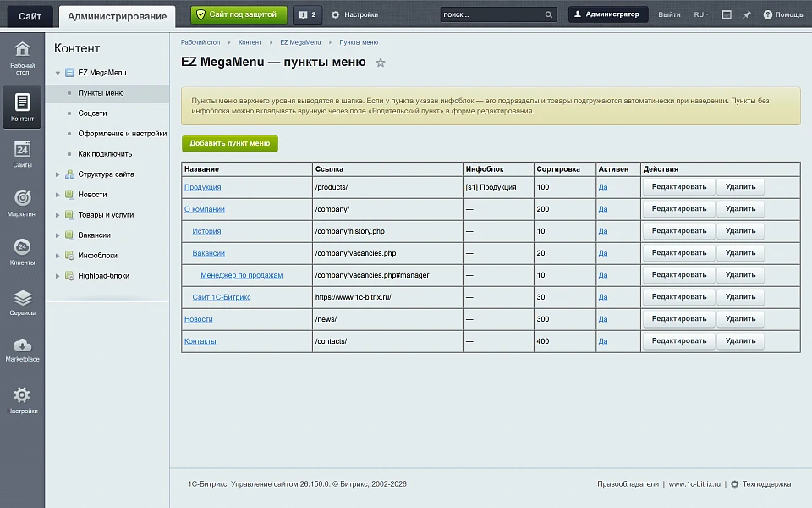812x508 pixels.
Task: Click the Добавить пункт меню button
Action: [230, 144]
